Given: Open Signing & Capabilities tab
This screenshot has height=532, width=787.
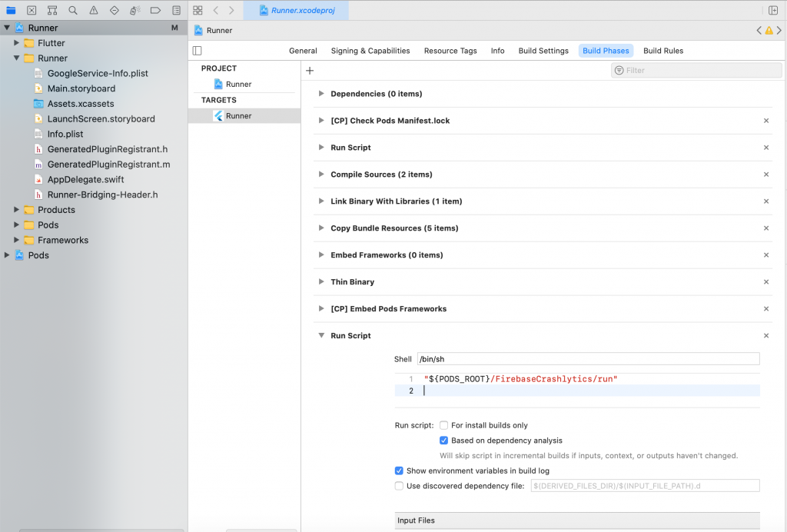Looking at the screenshot, I should point(370,51).
